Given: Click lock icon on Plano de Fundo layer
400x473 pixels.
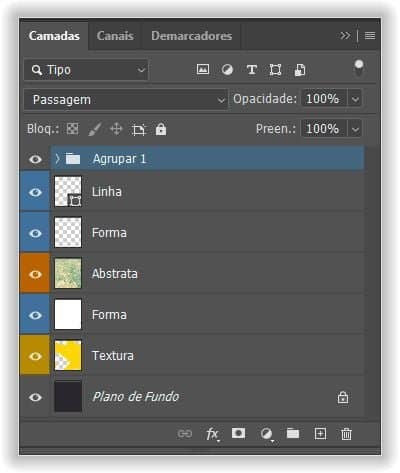Looking at the screenshot, I should click(343, 397).
